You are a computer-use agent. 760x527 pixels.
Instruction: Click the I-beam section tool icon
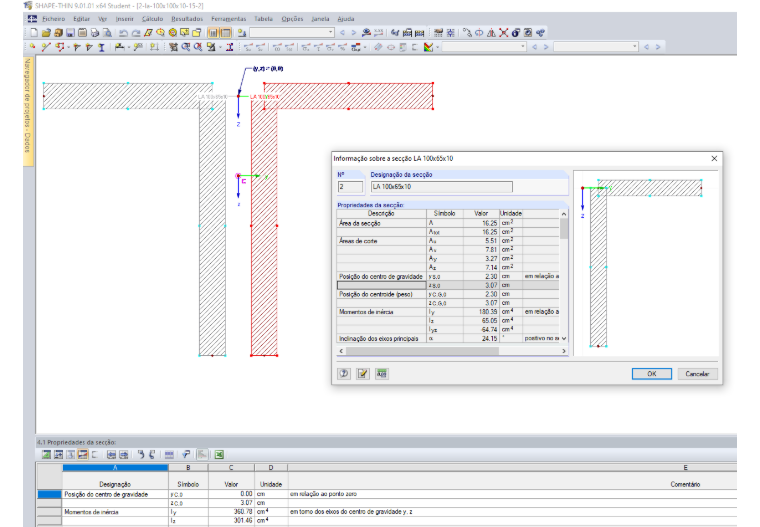101,47
